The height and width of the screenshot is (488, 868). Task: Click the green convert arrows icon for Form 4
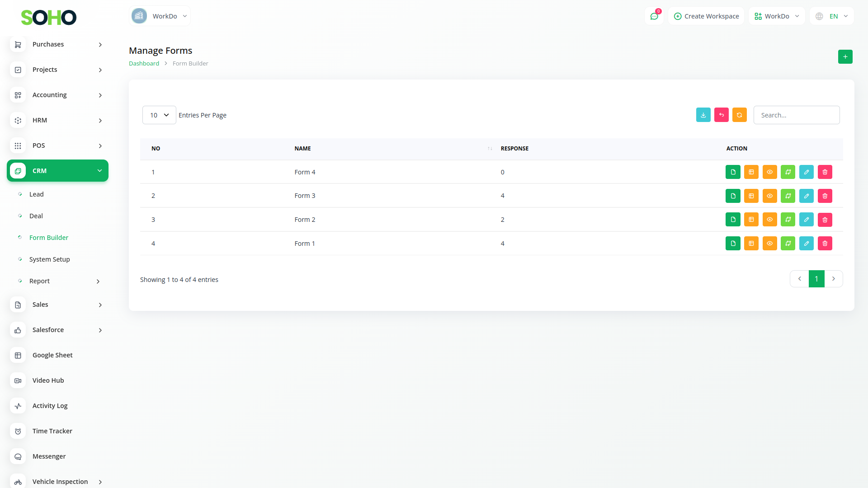(788, 172)
